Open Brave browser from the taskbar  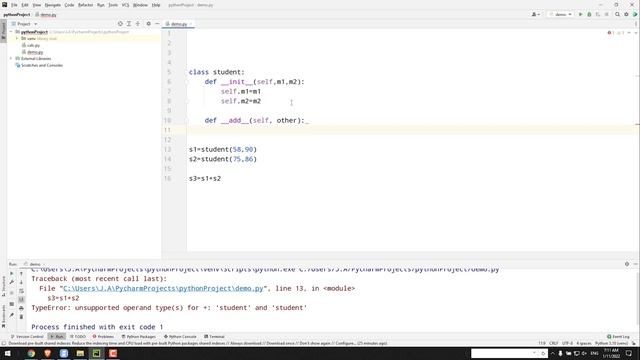coord(47,353)
